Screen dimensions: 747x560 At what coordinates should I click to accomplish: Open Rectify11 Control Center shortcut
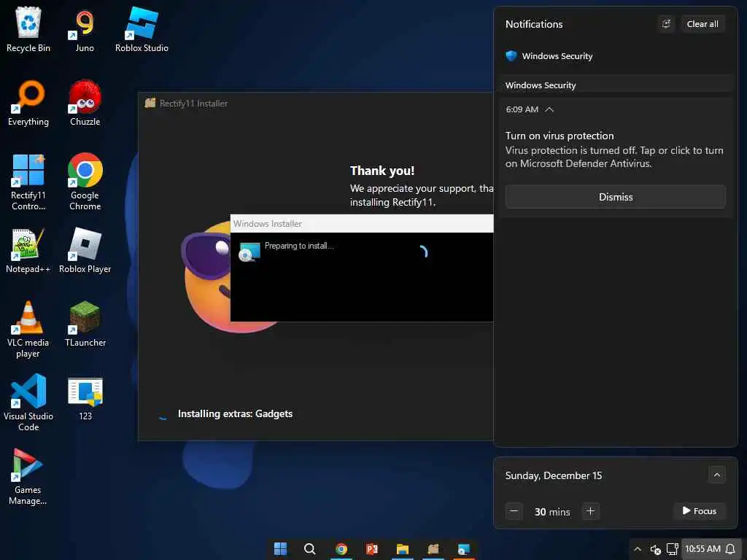pyautogui.click(x=28, y=182)
